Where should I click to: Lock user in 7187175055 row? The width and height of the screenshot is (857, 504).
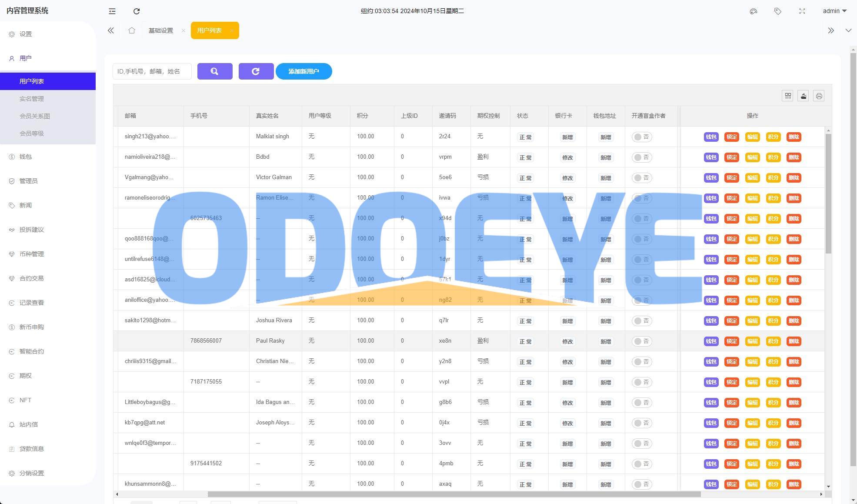[732, 382]
